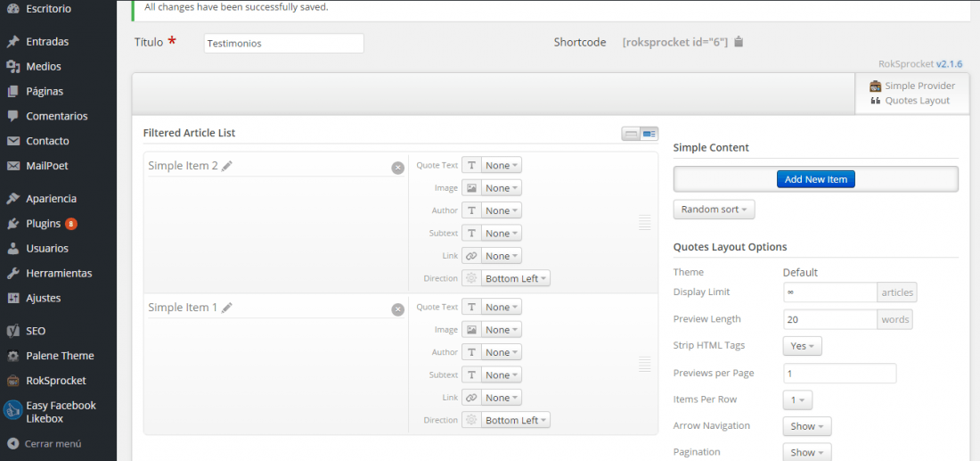
Task: Click the Link icon for Simple Item 1
Action: [x=471, y=397]
